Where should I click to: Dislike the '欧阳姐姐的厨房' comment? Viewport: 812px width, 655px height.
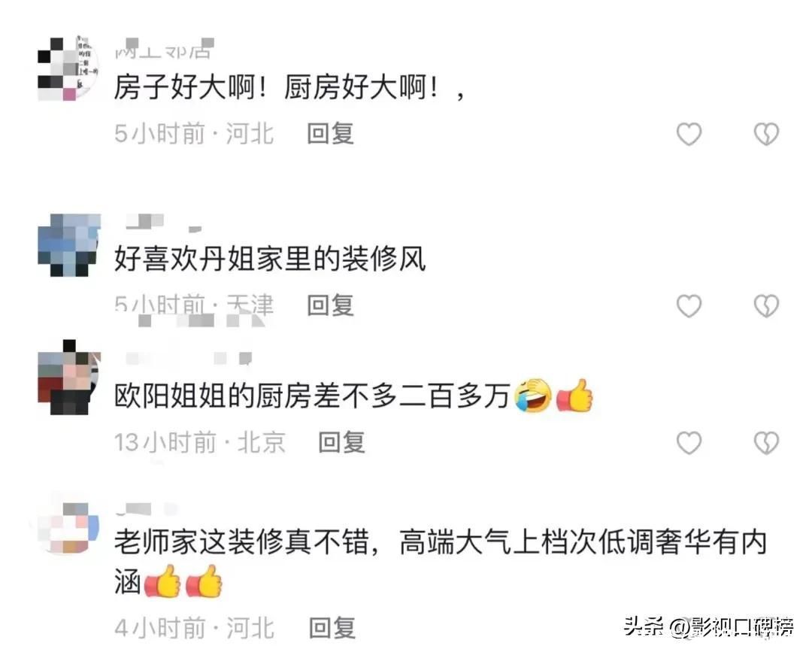coord(766,443)
